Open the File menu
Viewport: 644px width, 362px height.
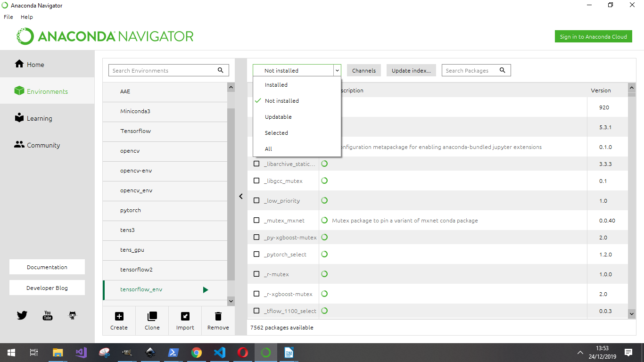pos(8,17)
